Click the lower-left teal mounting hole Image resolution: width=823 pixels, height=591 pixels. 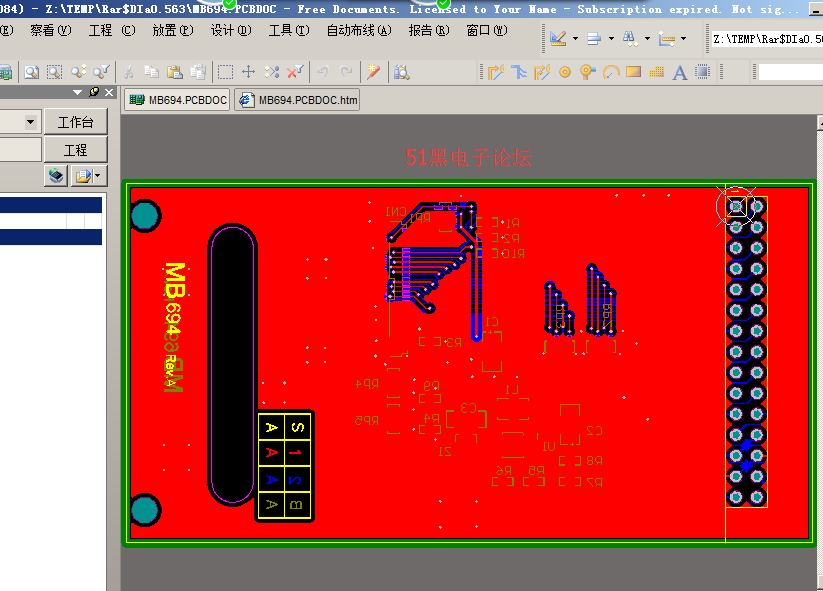tap(145, 510)
